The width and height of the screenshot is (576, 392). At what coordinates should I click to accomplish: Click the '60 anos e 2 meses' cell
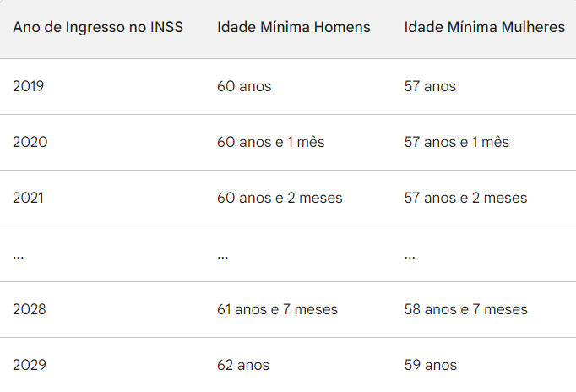[x=280, y=198]
